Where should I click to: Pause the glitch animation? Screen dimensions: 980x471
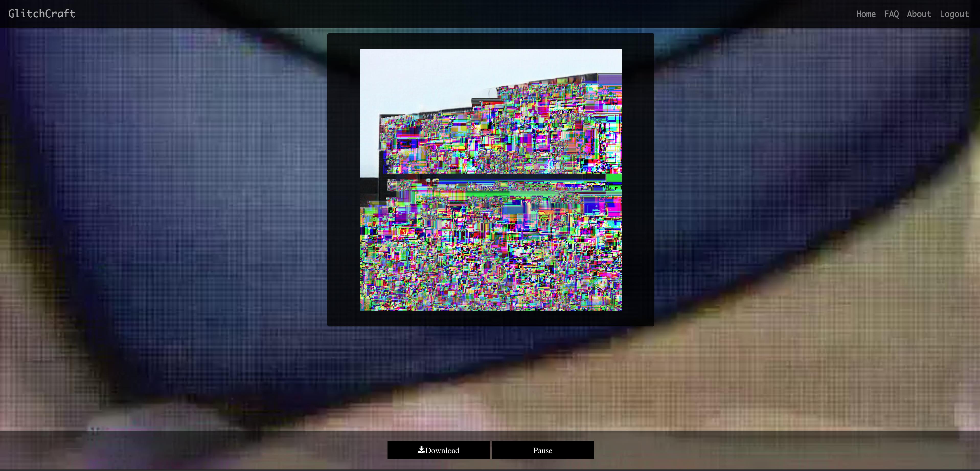(542, 450)
